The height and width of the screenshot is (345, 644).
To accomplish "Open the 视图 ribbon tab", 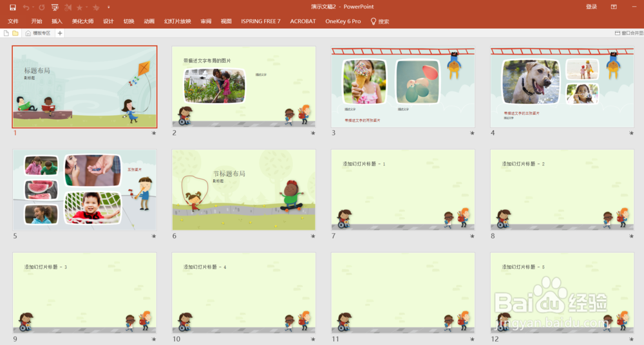I will [226, 21].
